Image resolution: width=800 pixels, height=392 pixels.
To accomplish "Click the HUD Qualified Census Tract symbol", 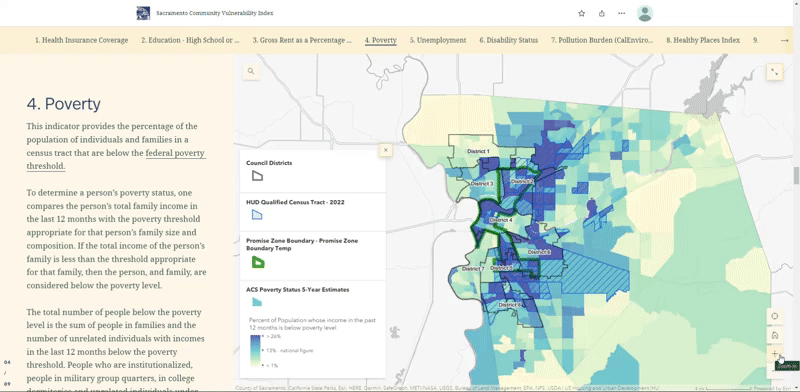I will pos(257,215).
